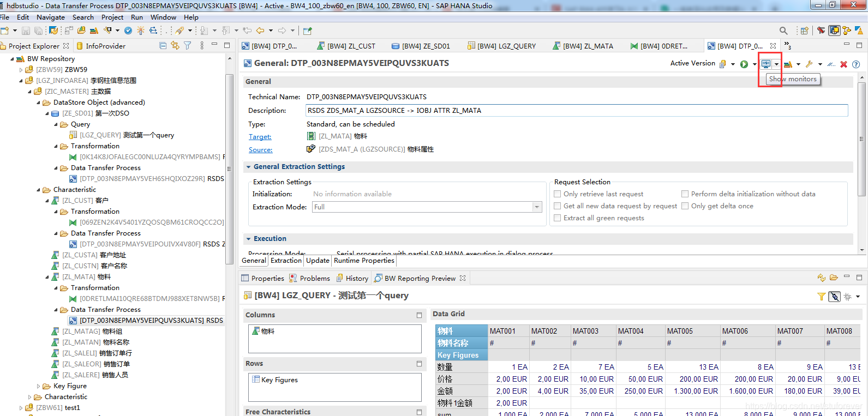
Task: Toggle Link with Editor in Project Explorer
Action: tap(175, 46)
